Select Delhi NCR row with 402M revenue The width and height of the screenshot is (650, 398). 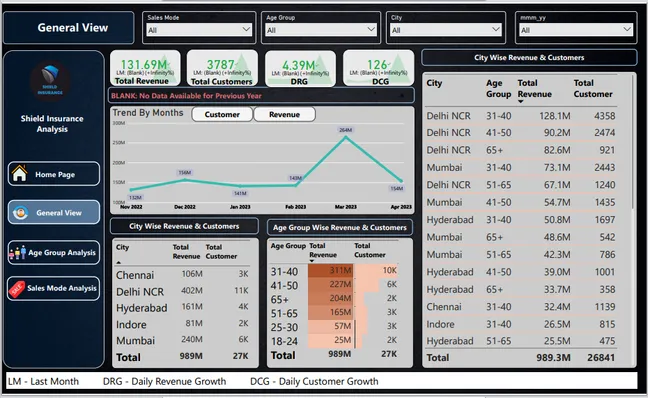coord(182,291)
